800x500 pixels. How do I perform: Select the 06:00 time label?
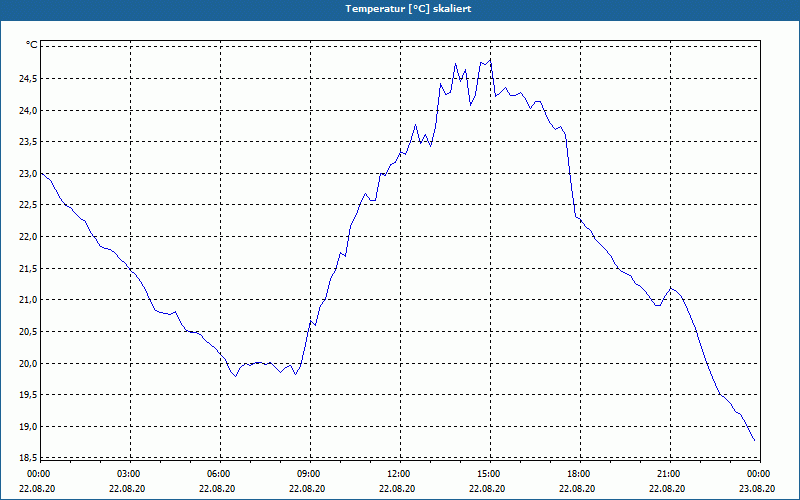pyautogui.click(x=218, y=474)
